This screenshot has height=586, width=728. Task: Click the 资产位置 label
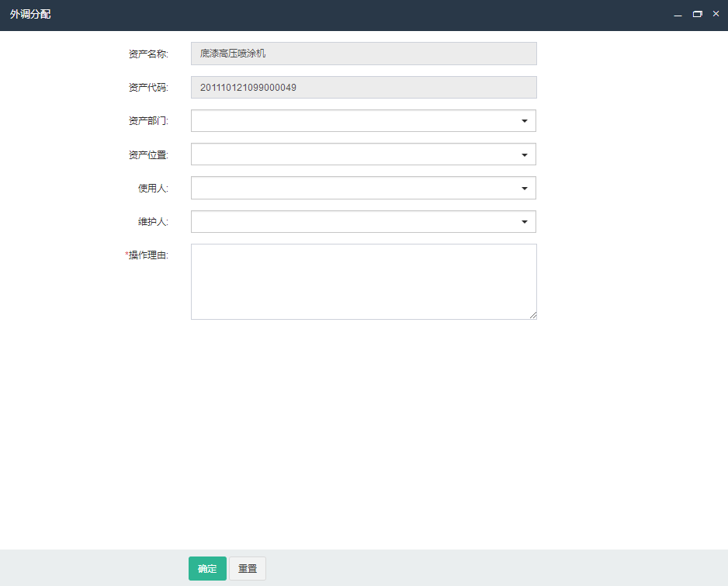point(148,155)
